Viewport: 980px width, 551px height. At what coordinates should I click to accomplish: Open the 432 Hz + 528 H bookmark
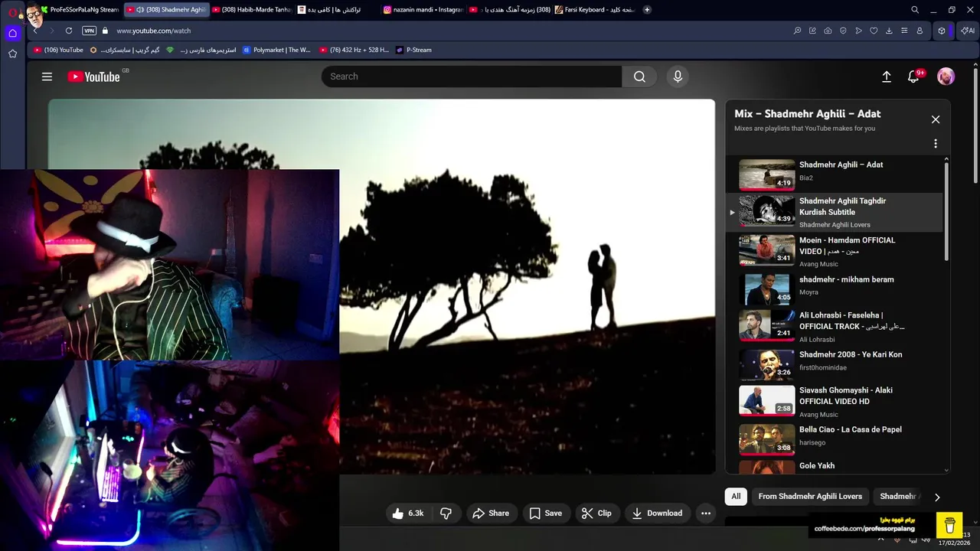(x=354, y=50)
